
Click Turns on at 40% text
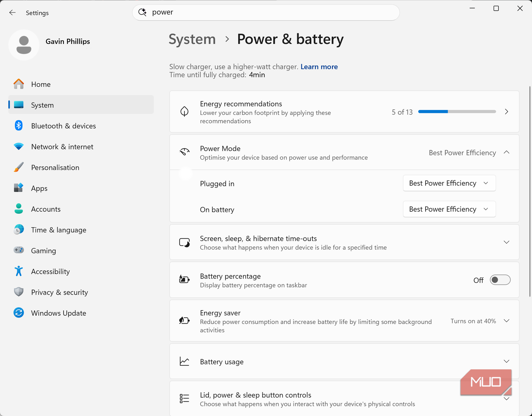[473, 321]
